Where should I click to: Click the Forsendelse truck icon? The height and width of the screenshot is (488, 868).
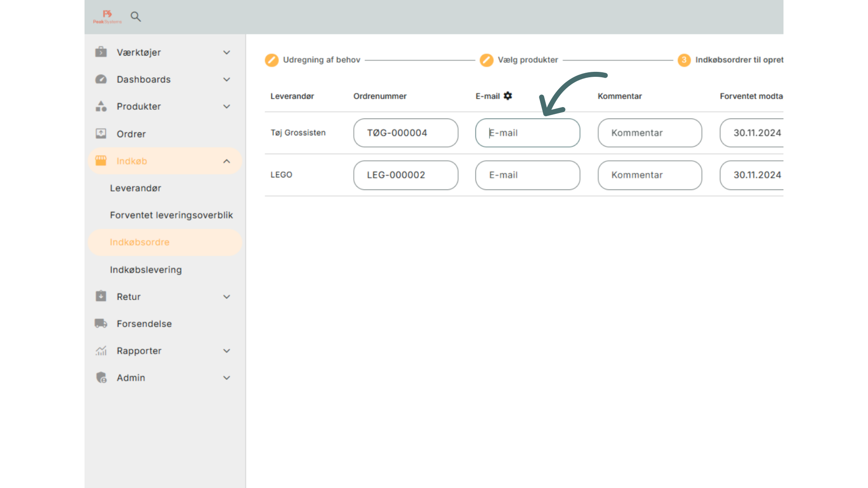coord(101,324)
